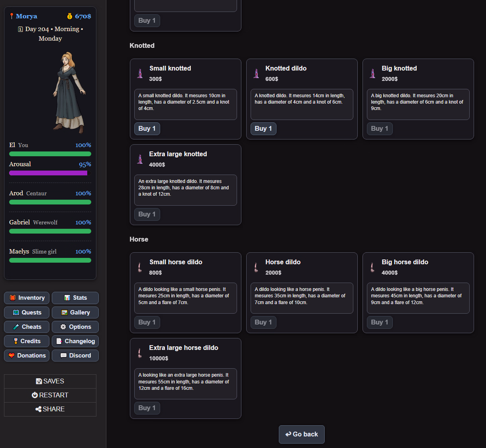Open the Quests log
Viewport: 486px width, 448px height.
click(27, 312)
